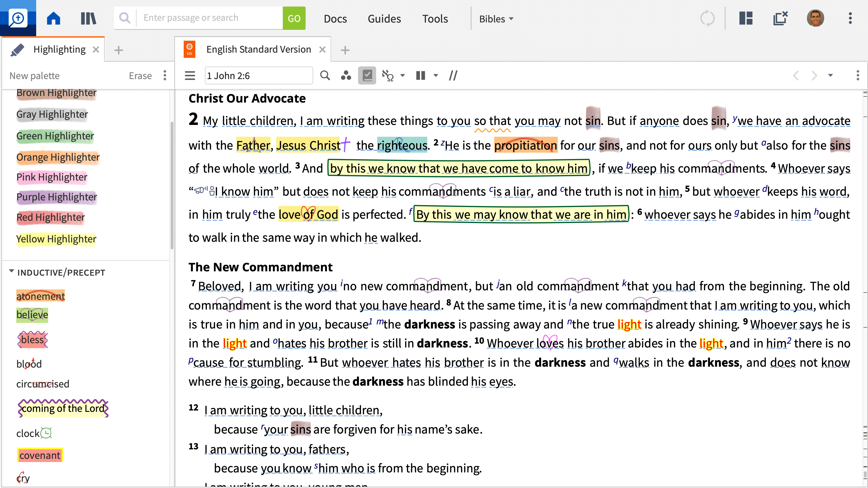Viewport: 868px width, 488px height.
Task: Select the bless precept style
Action: (x=32, y=340)
